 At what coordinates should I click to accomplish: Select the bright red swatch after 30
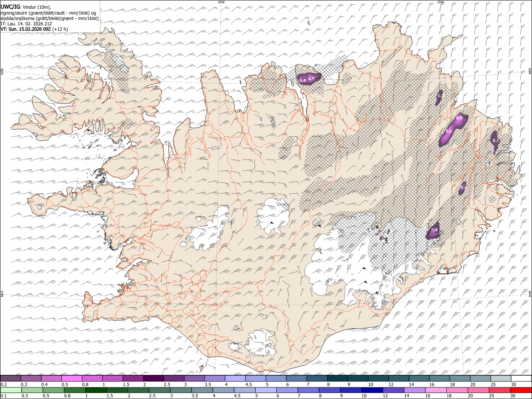(521, 390)
